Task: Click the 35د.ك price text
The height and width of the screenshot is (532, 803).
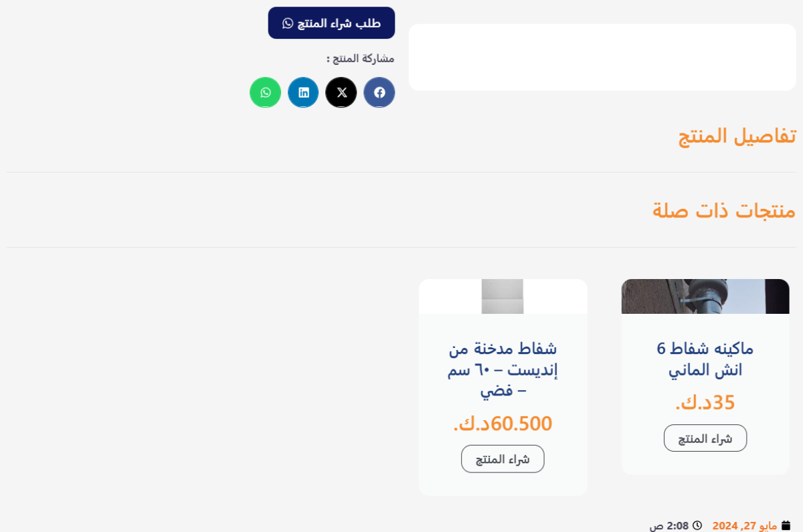Action: 705,402
